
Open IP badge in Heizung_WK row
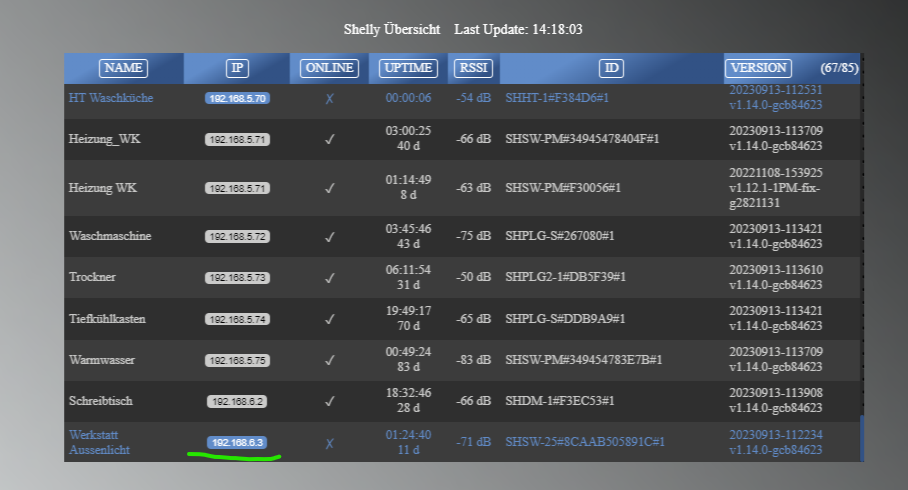point(237,140)
